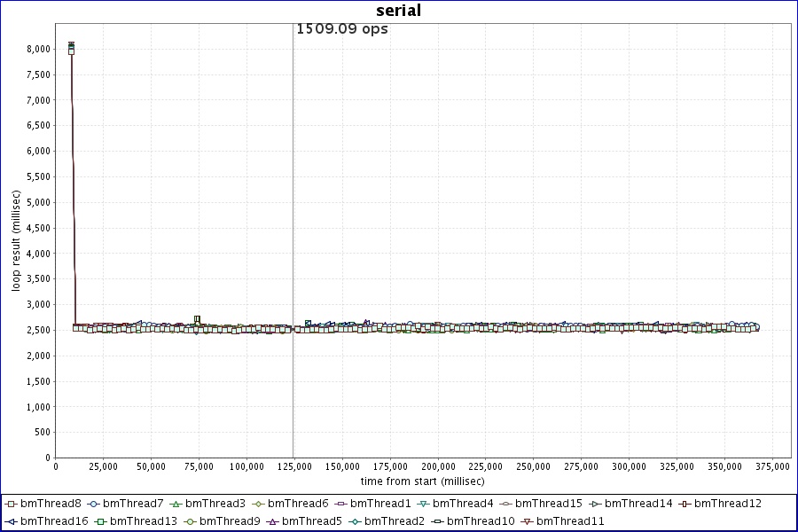
Task: Select the bmThread16 legend marker icon
Action: [12, 521]
